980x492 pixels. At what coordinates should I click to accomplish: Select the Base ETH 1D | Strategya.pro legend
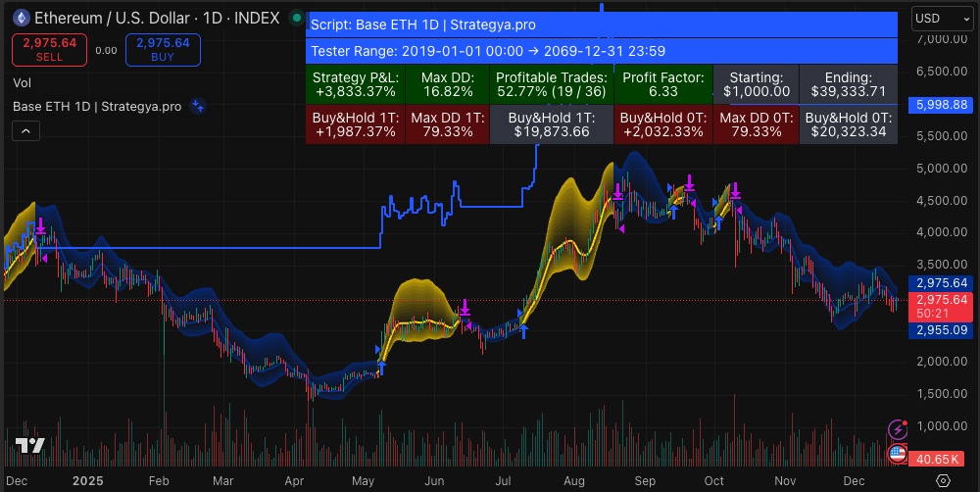97,106
